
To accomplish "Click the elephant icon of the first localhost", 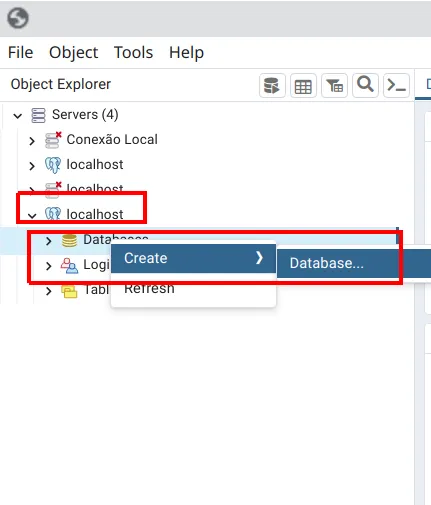I will (x=53, y=165).
